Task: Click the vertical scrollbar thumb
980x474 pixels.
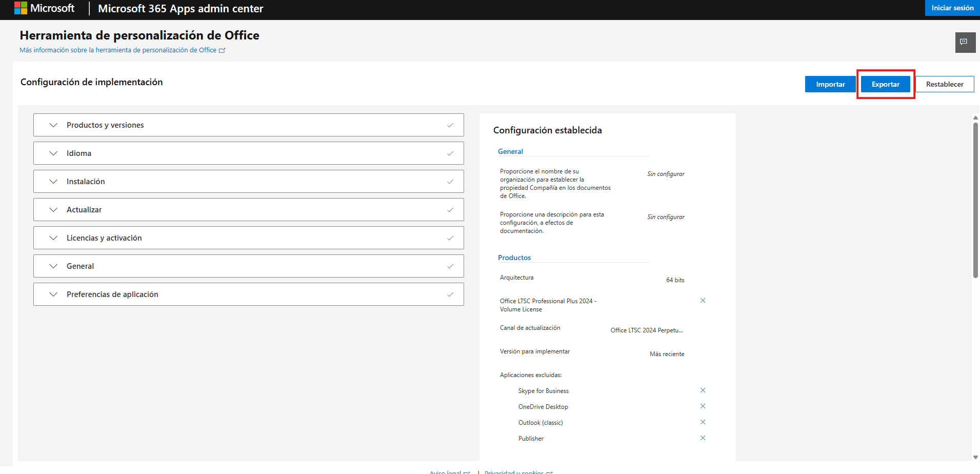Action: click(975, 200)
